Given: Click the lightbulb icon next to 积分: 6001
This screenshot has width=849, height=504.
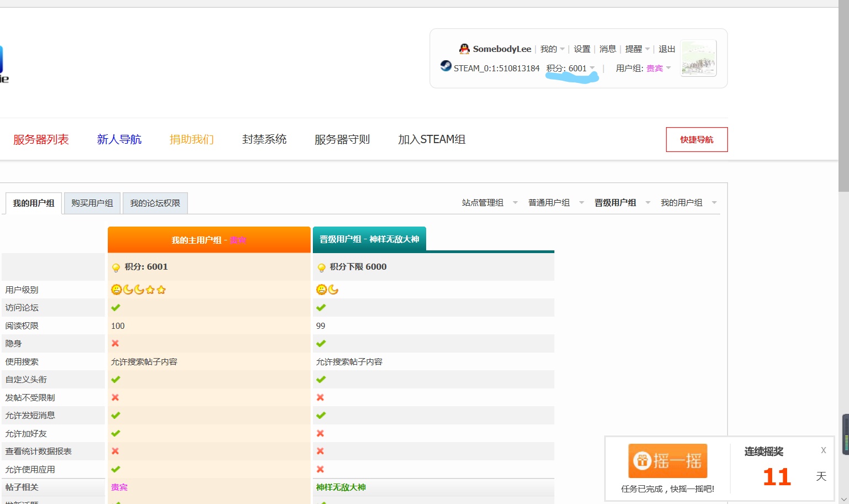Looking at the screenshot, I should (116, 267).
